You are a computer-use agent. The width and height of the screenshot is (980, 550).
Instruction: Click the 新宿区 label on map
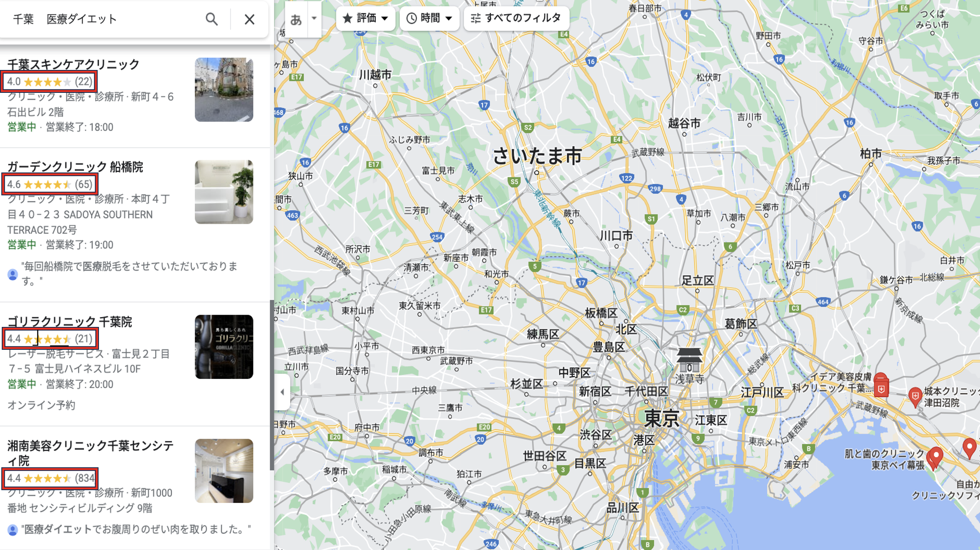[x=595, y=391]
